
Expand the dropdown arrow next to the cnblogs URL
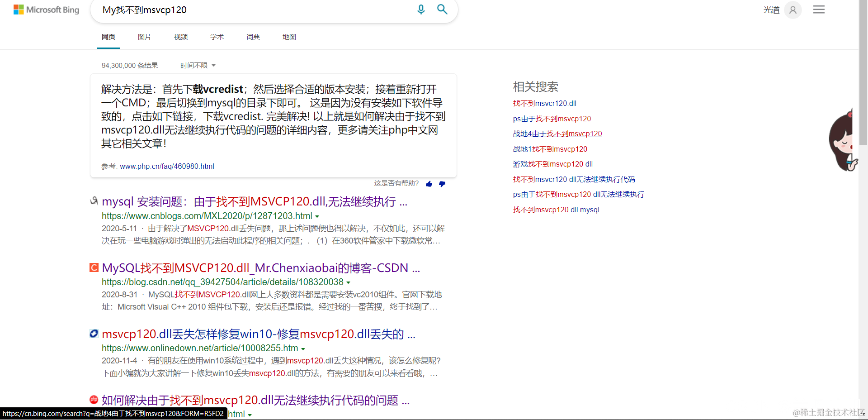click(317, 216)
